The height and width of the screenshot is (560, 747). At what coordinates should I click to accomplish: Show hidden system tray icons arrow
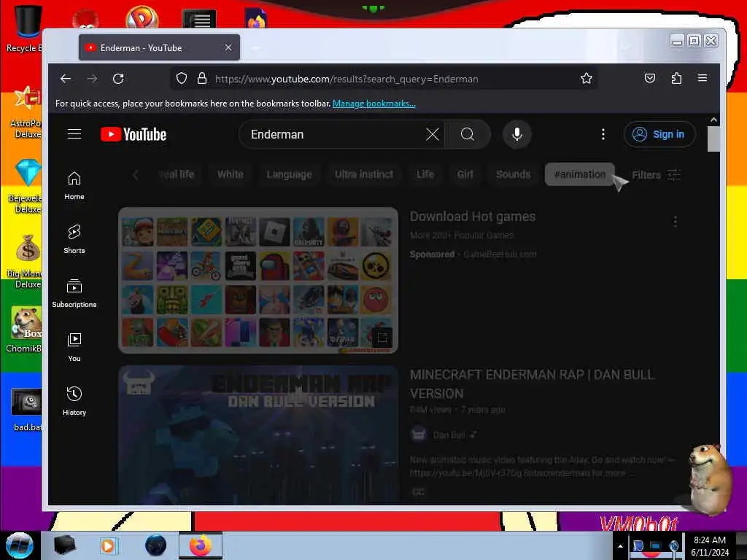(x=620, y=546)
